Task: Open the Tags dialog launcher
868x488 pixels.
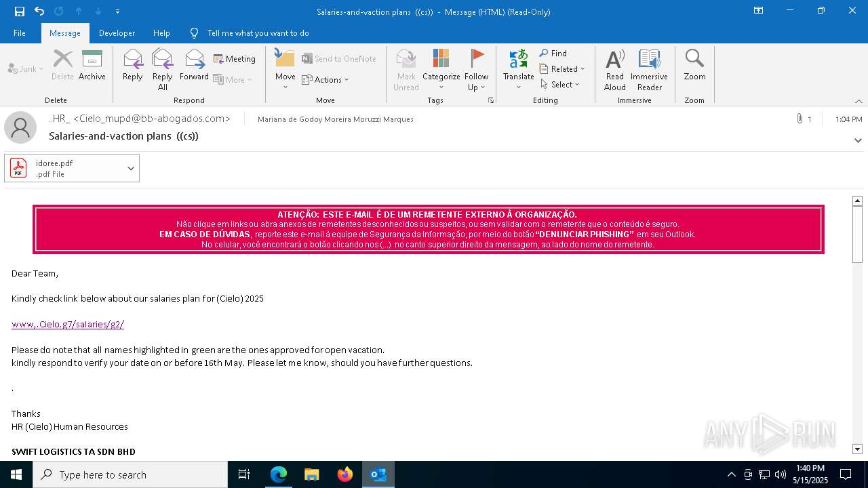Action: click(490, 100)
